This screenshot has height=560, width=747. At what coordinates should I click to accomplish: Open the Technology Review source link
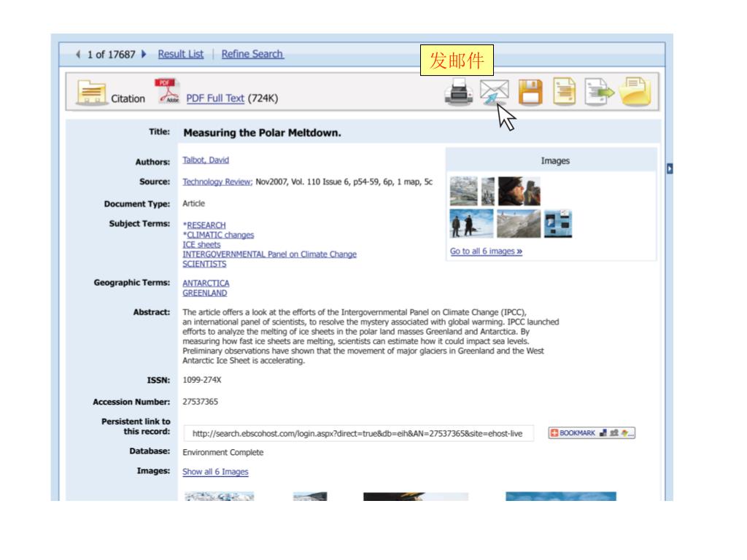click(x=217, y=182)
